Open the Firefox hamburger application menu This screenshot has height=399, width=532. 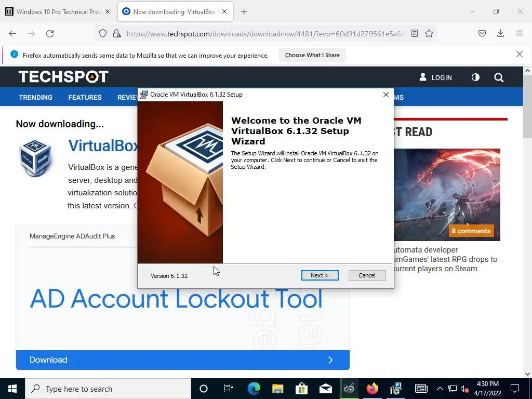point(520,33)
